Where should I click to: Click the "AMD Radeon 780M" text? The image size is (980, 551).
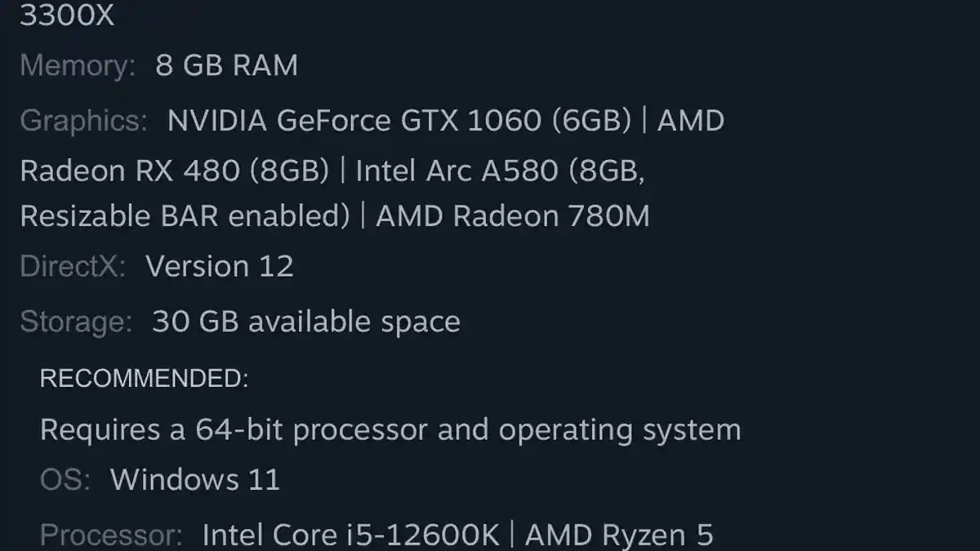pyautogui.click(x=512, y=216)
